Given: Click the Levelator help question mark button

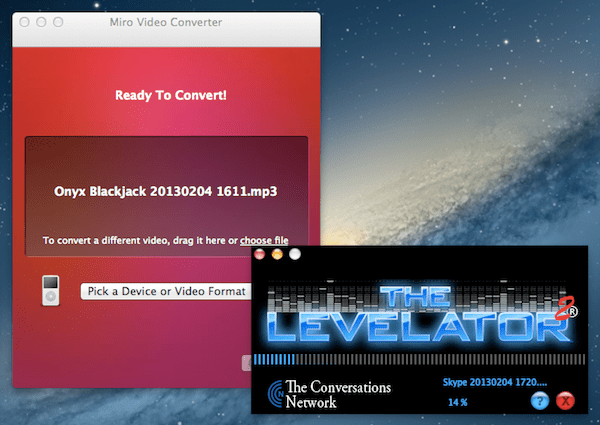Looking at the screenshot, I should tap(540, 401).
